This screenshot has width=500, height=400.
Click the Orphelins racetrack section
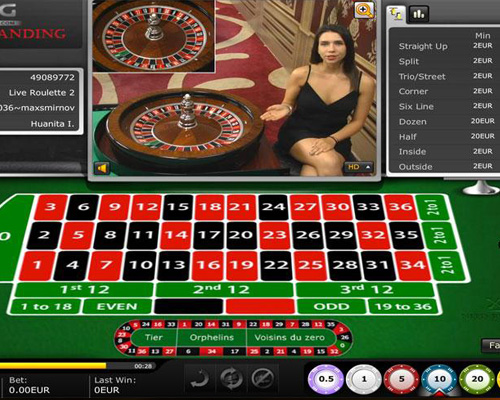click(x=212, y=338)
